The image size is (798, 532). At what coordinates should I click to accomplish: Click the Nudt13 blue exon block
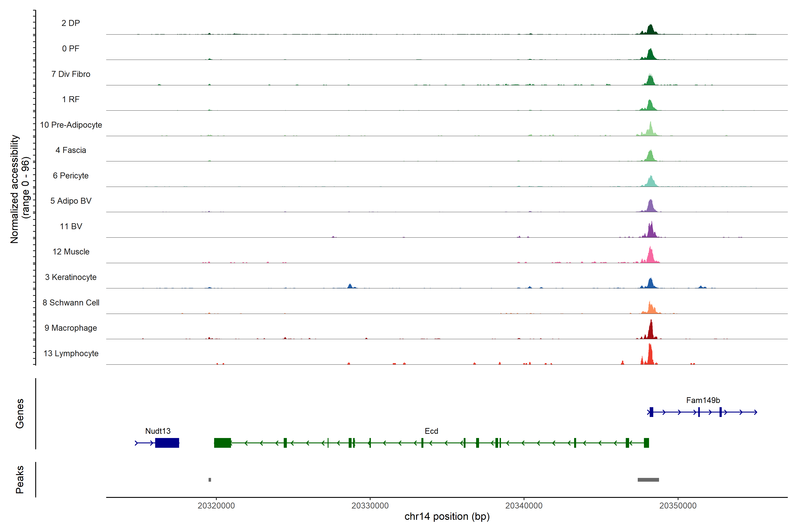tap(167, 443)
